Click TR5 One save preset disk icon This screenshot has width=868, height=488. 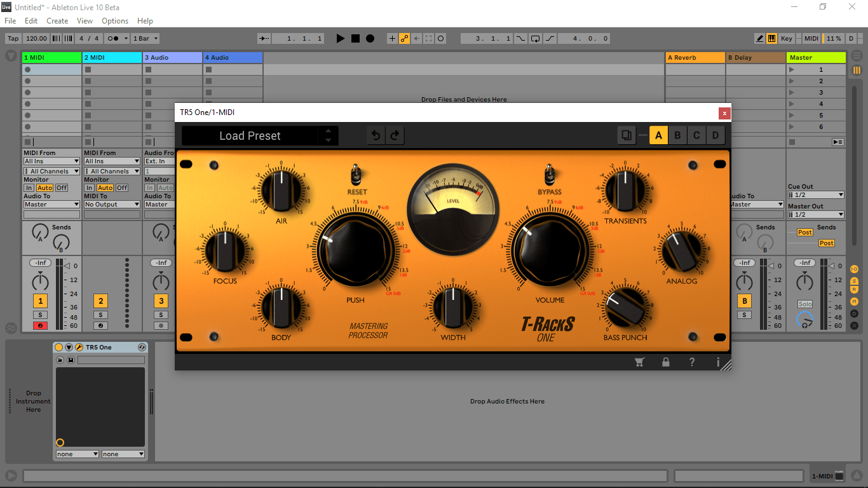(71, 360)
